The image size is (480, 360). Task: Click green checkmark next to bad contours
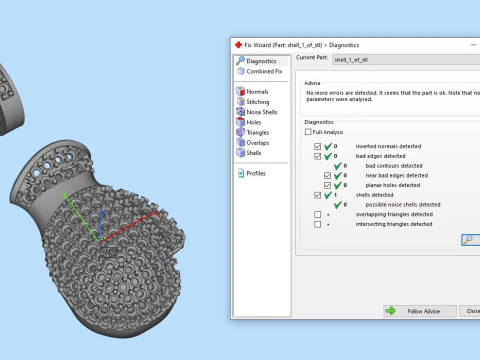[338, 166]
